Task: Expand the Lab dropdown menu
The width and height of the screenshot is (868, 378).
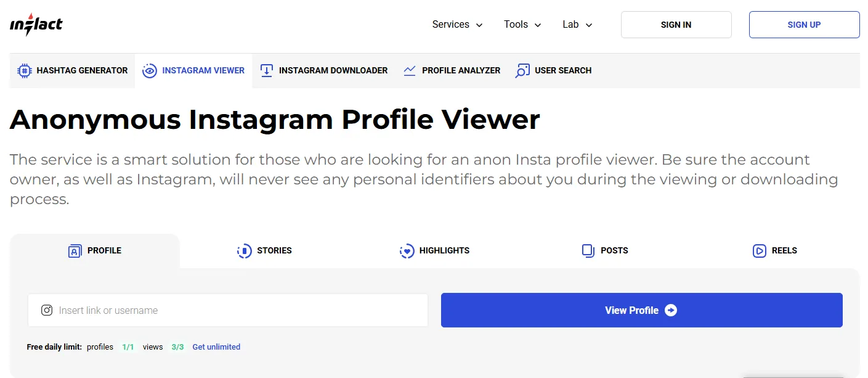Action: click(577, 25)
